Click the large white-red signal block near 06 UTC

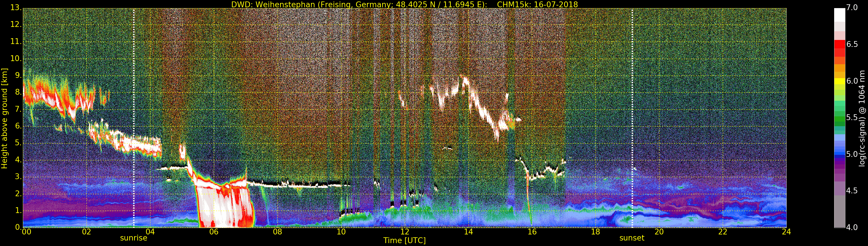tap(222, 205)
